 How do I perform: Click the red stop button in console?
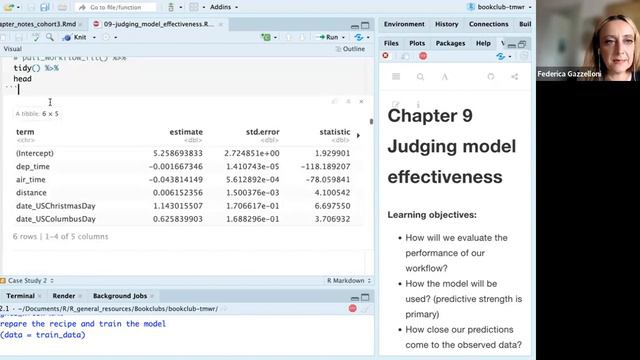point(353,309)
